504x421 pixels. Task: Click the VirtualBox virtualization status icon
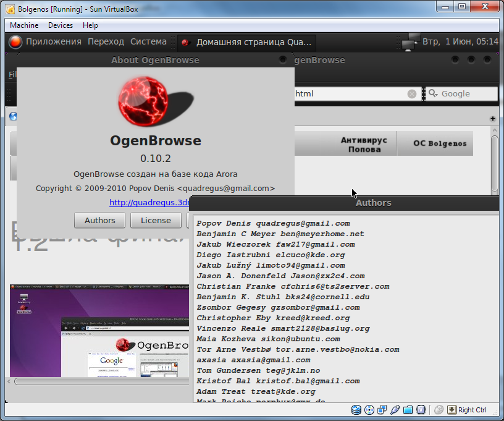pyautogui.click(x=421, y=410)
